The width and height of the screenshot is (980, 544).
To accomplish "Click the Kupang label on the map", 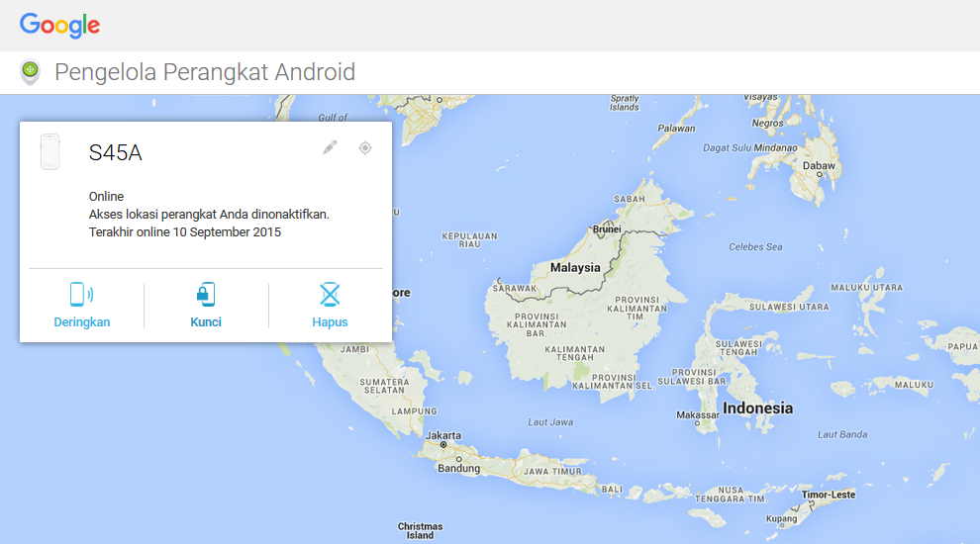I will [x=781, y=518].
